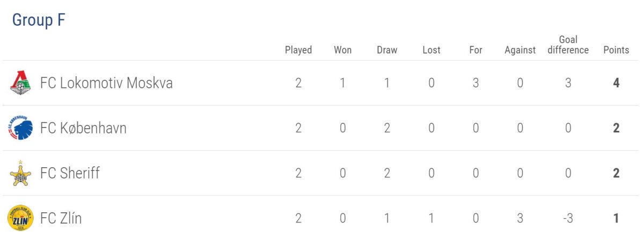Click the FC Lokomotiv Moskva club crest
Screen dimensions: 644x238
(20, 83)
